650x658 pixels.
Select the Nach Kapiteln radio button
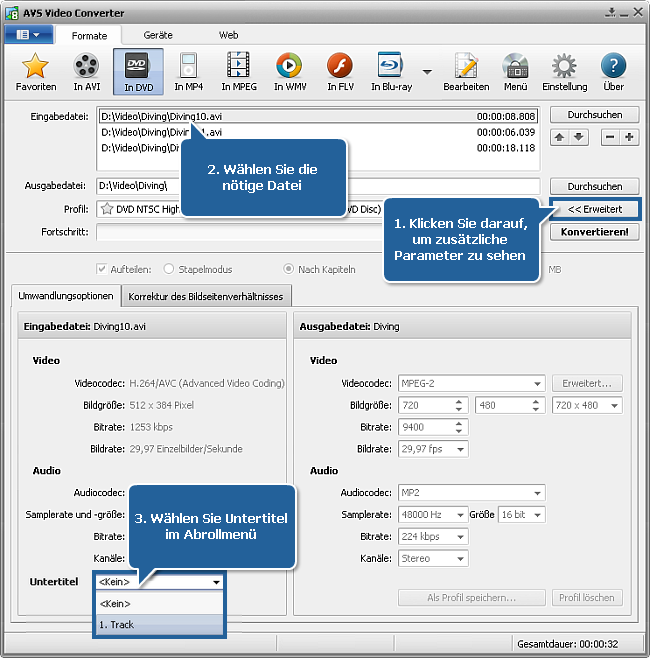pos(288,269)
